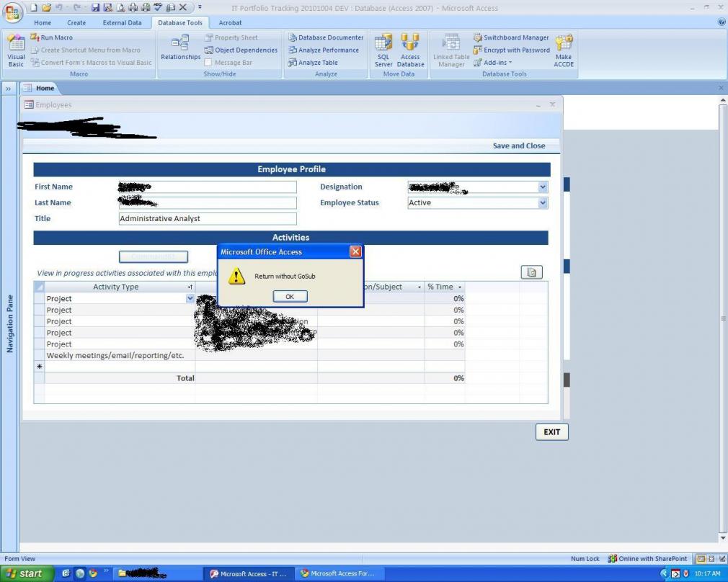Run Analyze Performance
728x582 pixels.
324,50
